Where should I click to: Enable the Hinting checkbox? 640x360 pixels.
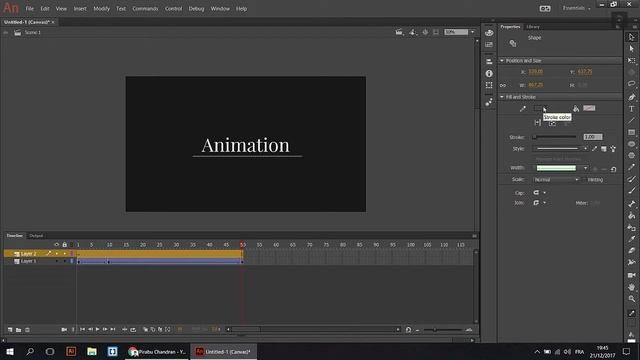[x=584, y=180]
